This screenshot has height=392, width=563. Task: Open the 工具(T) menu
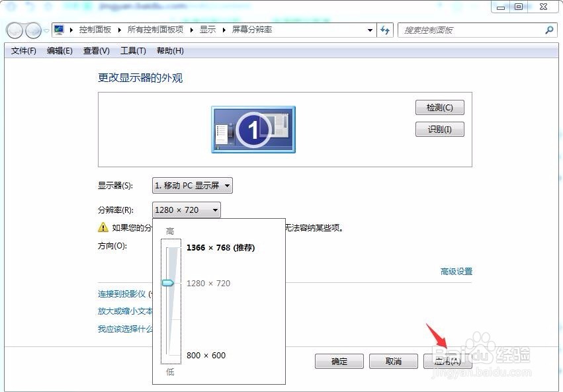(133, 51)
